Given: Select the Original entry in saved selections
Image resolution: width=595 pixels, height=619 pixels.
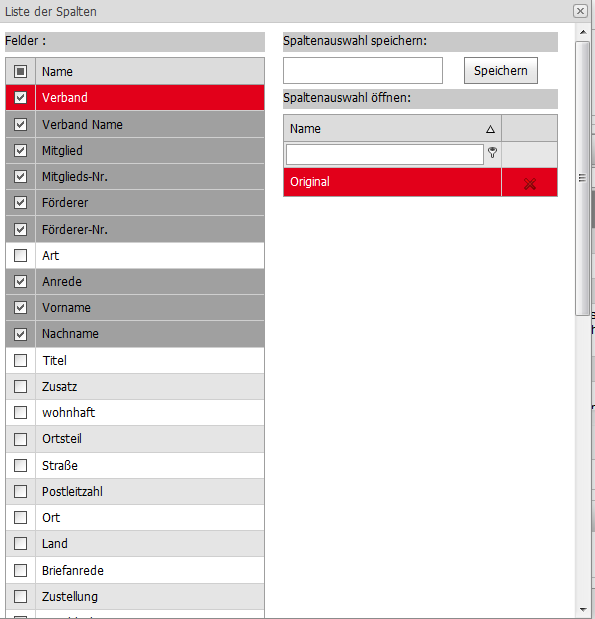Looking at the screenshot, I should click(x=392, y=182).
